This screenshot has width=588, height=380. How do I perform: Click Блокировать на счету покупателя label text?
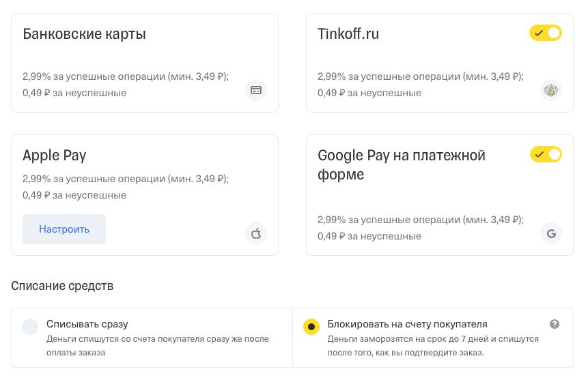point(407,324)
